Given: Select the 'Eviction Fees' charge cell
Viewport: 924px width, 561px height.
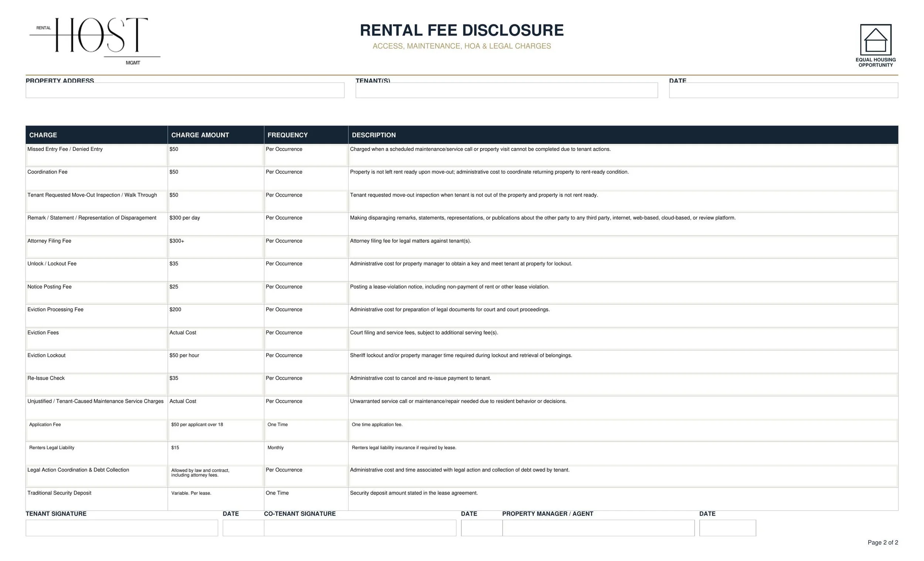Looking at the screenshot, I should click(97, 339).
